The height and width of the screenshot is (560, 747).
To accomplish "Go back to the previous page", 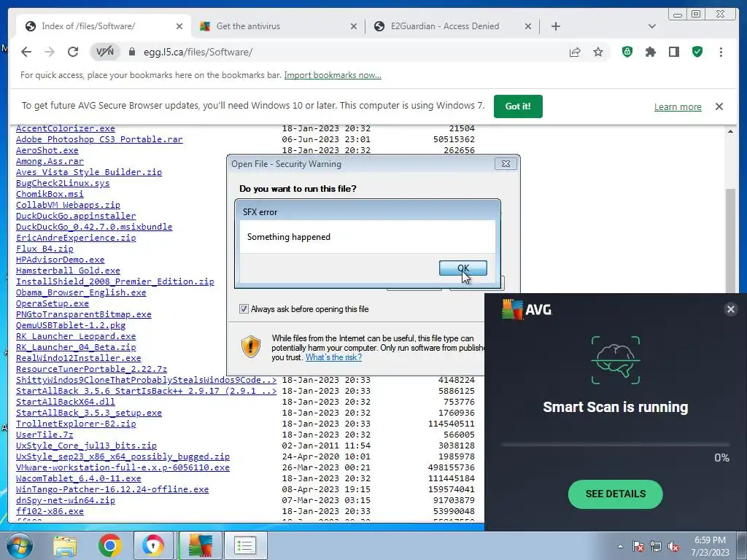I will coord(26,52).
